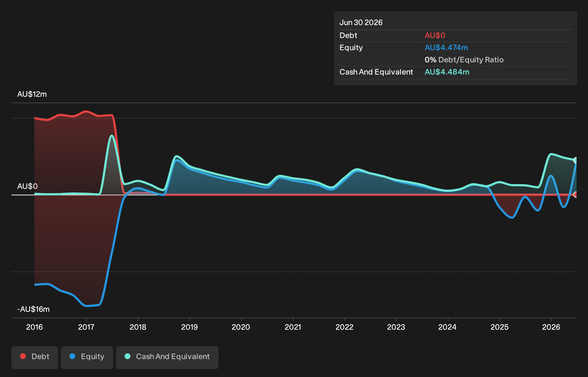Click the 2022 x-axis label
The height and width of the screenshot is (377, 588).
point(344,327)
